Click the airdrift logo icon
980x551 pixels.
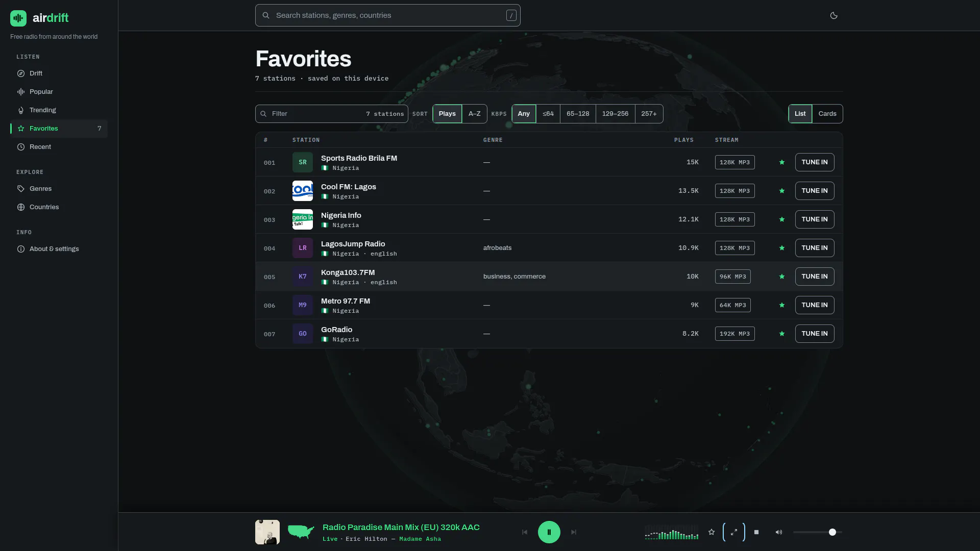(18, 18)
